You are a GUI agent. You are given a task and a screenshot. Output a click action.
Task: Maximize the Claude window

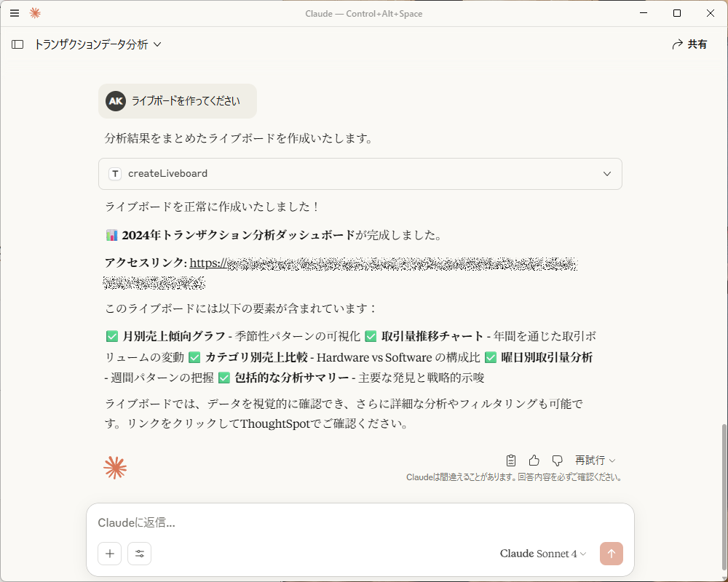[x=677, y=13]
